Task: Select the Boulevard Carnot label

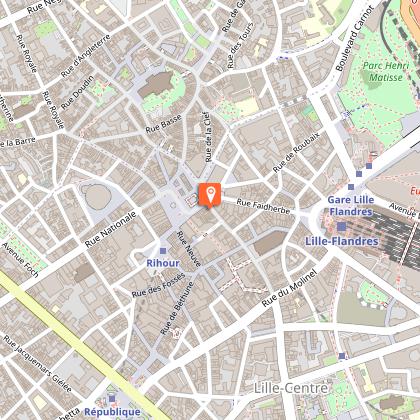Action: click(355, 39)
